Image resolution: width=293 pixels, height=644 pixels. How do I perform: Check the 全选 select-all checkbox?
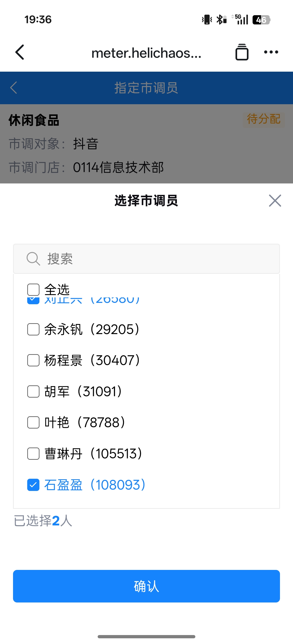pyautogui.click(x=33, y=290)
